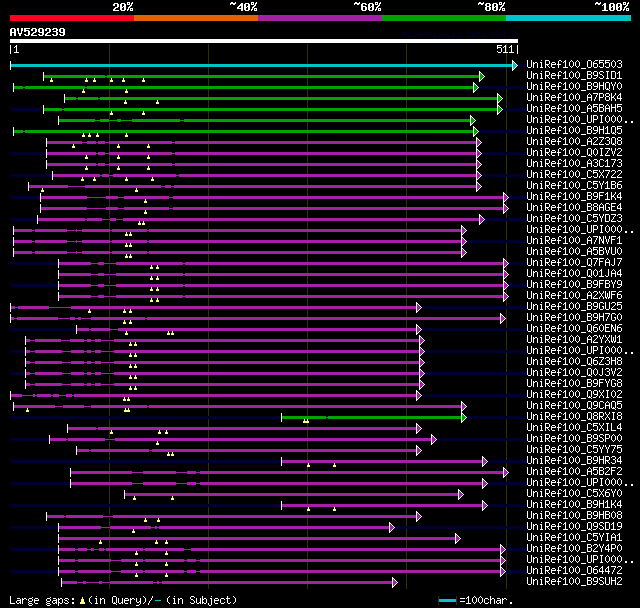Select the UniRef100_A2XWF6 label

[x=574, y=296]
